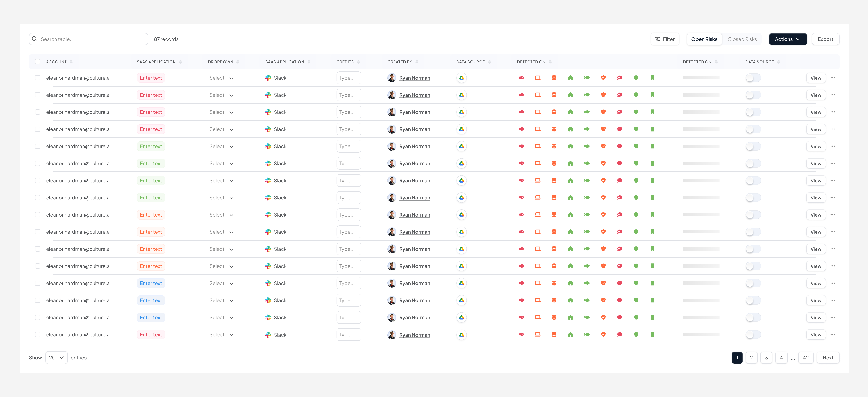Switch to the Closed Risks tab
Viewport: 868px width, 397px height.
click(742, 39)
